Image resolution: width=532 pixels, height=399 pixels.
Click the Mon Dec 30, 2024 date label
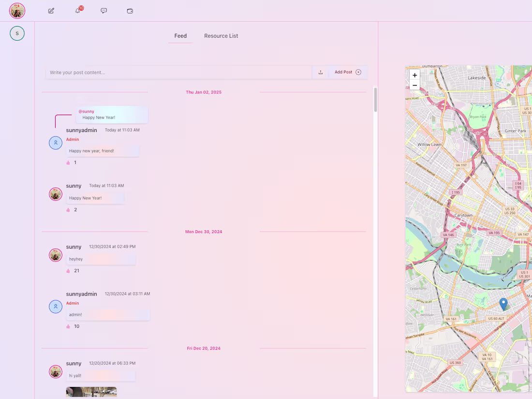coord(204,232)
